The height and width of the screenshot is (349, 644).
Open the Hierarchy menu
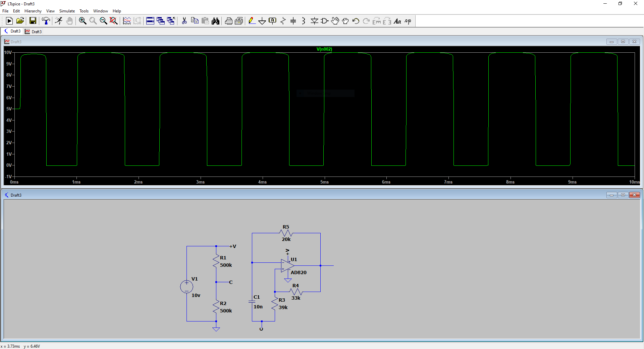[x=33, y=11]
